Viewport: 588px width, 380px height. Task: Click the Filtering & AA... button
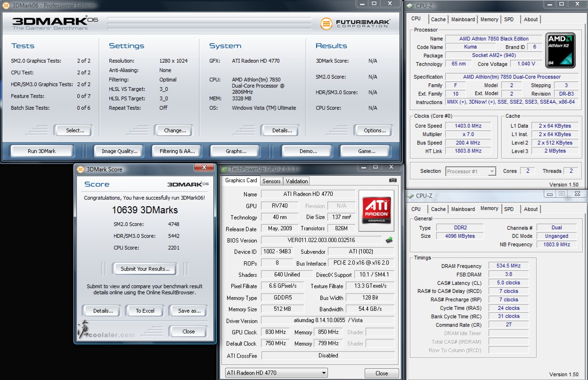click(177, 151)
